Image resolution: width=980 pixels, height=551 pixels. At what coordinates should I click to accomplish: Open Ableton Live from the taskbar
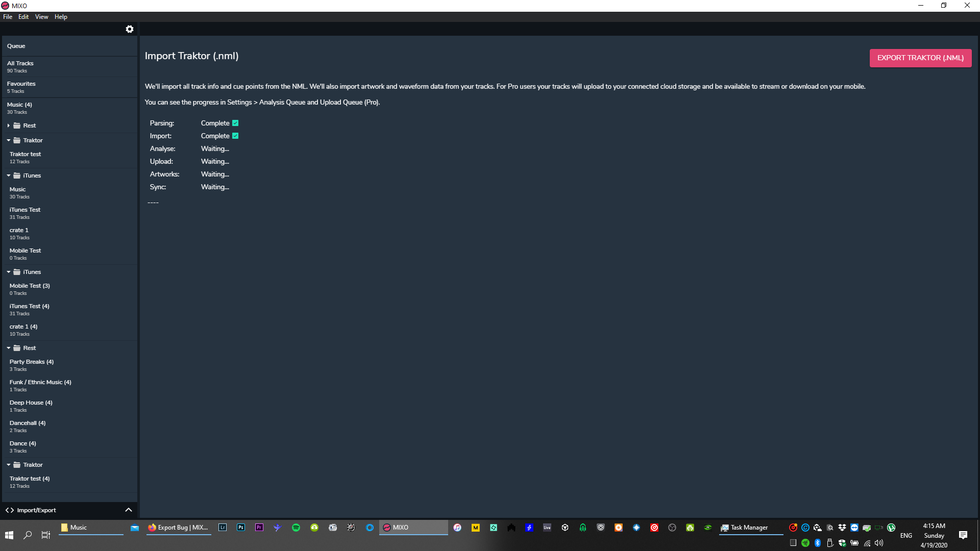(x=547, y=528)
